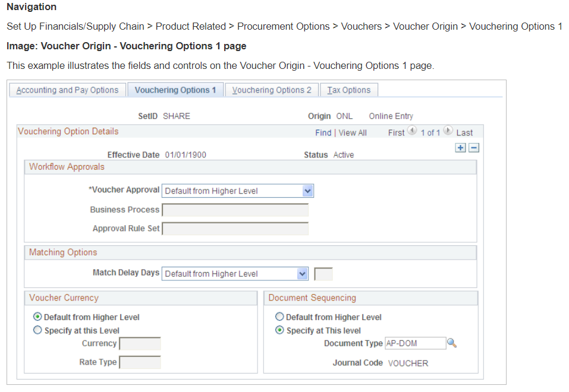Select Voucher Currency Default from Higher Level

37,317
